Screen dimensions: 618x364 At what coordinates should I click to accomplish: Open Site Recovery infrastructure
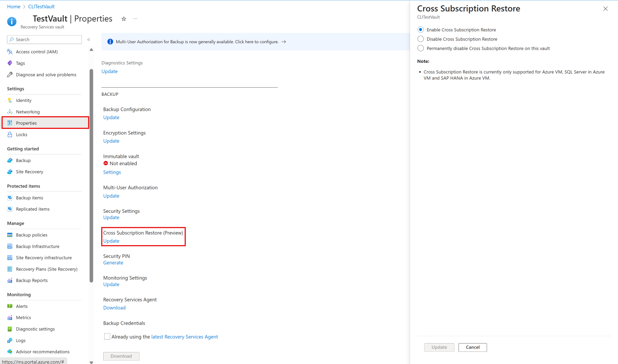coord(44,257)
